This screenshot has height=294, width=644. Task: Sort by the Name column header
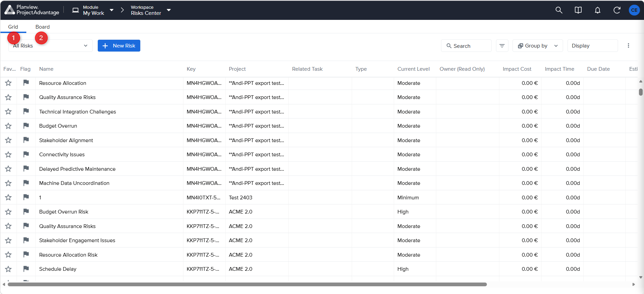(46, 69)
